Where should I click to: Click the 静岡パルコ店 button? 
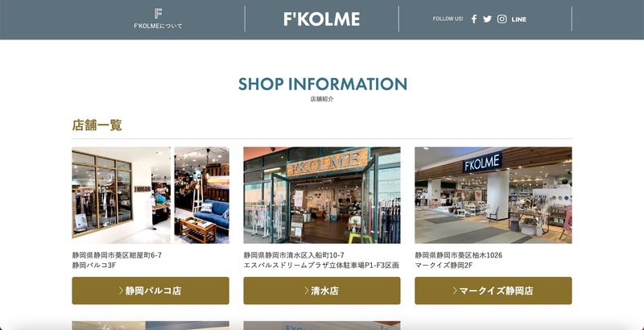click(x=151, y=291)
